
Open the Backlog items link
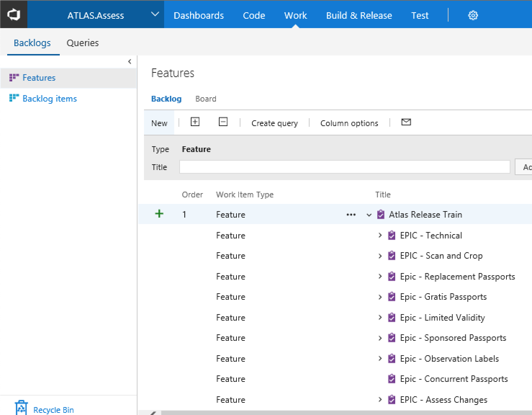[50, 99]
